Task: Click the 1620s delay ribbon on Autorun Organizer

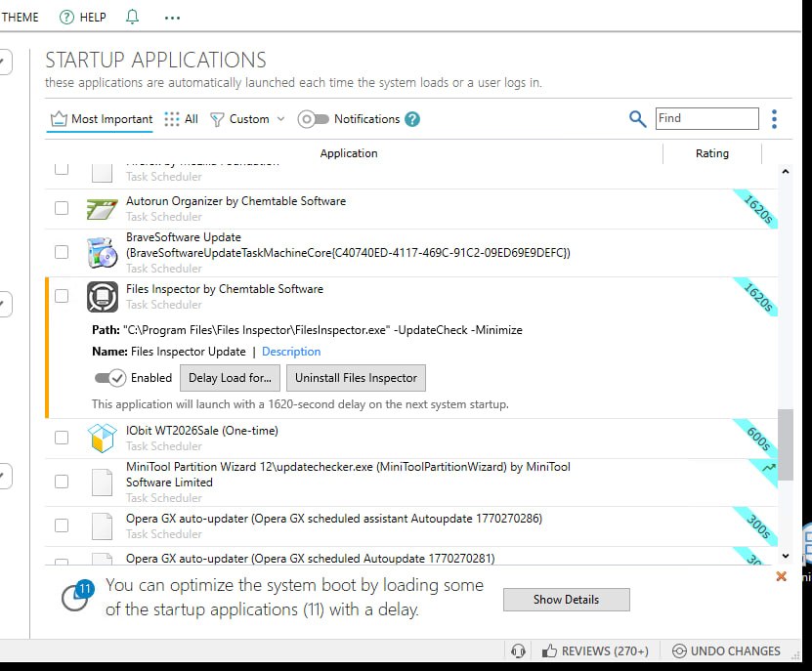Action: click(758, 209)
